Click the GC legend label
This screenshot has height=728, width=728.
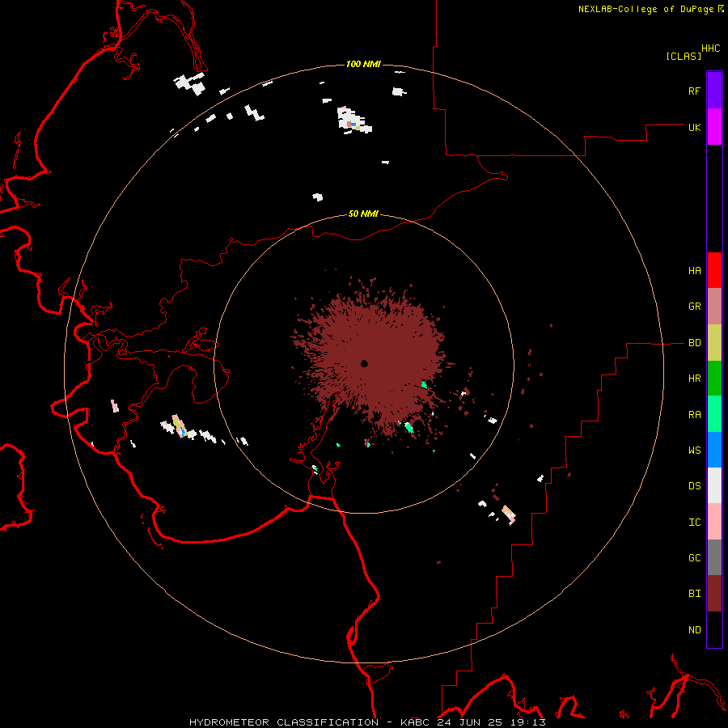(694, 558)
